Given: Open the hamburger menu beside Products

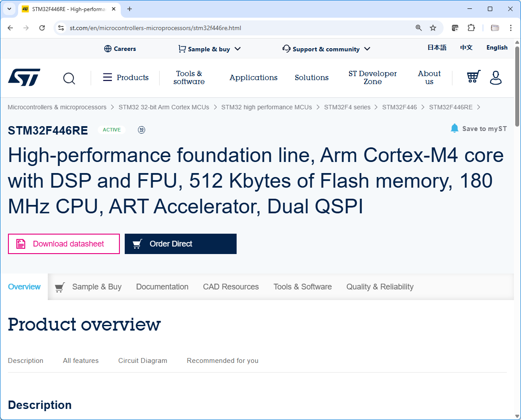Looking at the screenshot, I should coord(107,77).
